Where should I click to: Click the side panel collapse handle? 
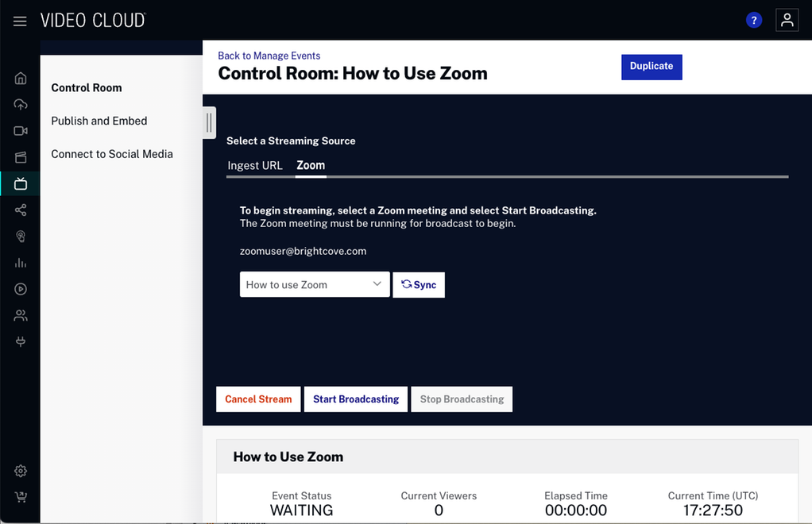[x=209, y=122]
